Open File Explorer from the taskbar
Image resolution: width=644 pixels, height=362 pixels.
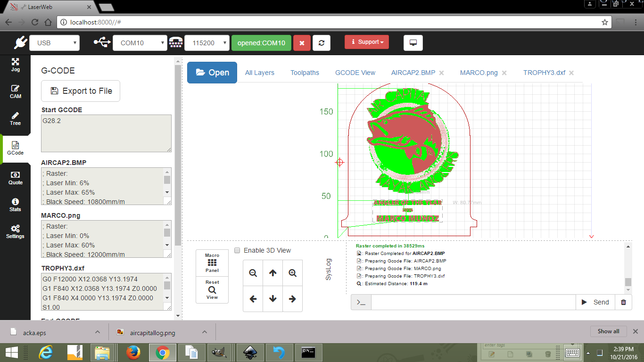tap(102, 353)
